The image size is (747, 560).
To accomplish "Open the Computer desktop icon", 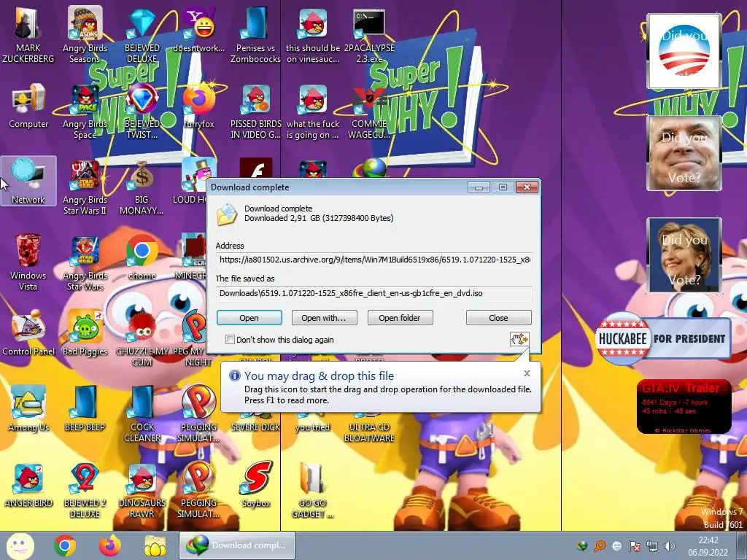I will click(x=28, y=106).
